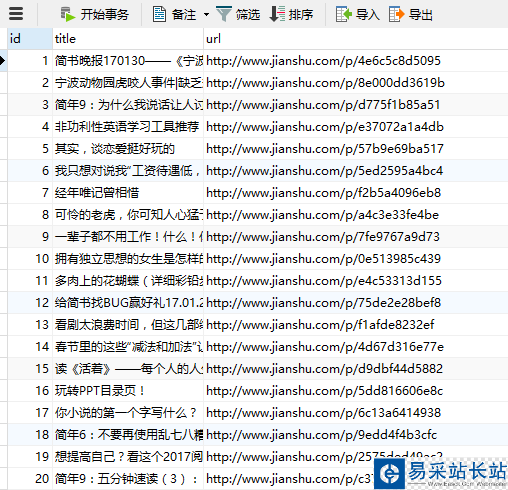This screenshot has width=508, height=490.
Task: Select title 简年9：五分钟速读（3）
Action: tap(128, 479)
